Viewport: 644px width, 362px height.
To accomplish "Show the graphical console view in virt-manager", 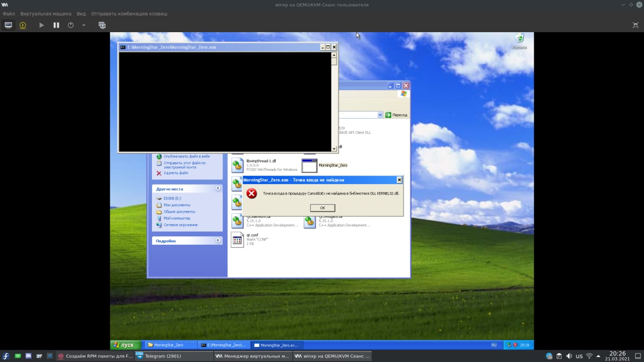I will pos(9,25).
